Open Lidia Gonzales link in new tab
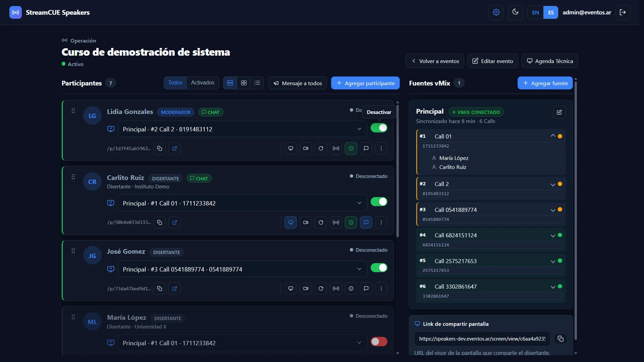Screen dimensions: 644x362 [175, 148]
